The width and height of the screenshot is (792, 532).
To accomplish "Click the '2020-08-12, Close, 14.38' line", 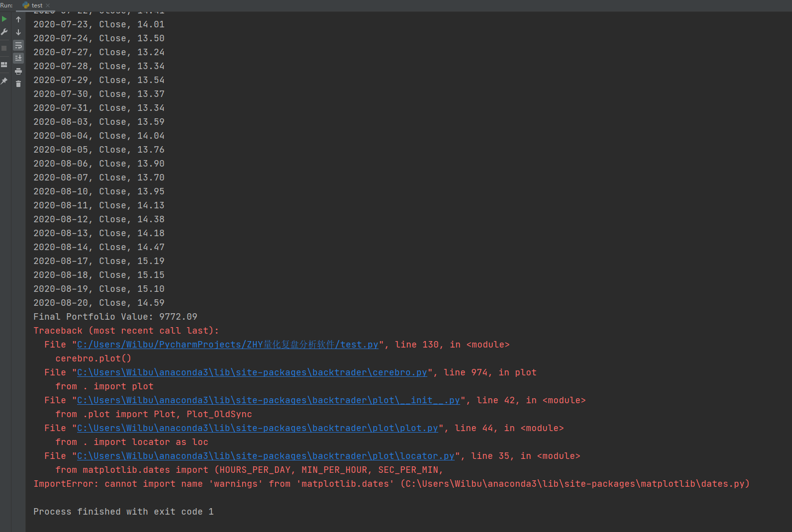I will [x=99, y=219].
